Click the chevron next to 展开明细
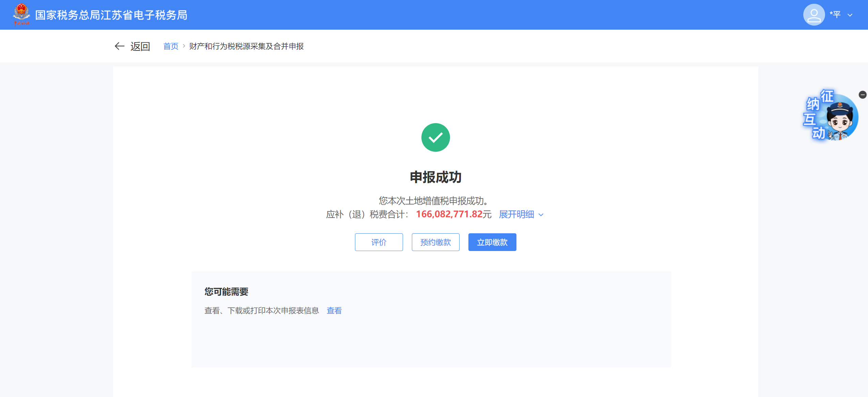Image resolution: width=868 pixels, height=397 pixels. (x=541, y=215)
